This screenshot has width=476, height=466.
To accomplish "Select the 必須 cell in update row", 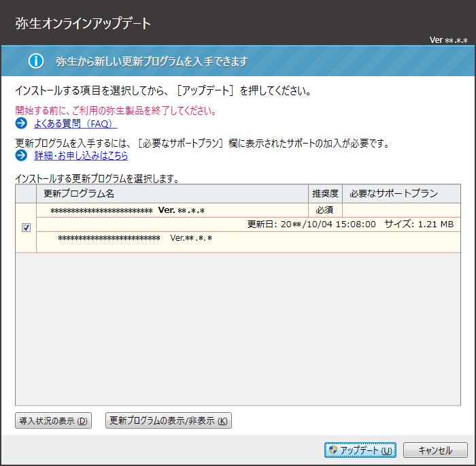I will point(325,210).
